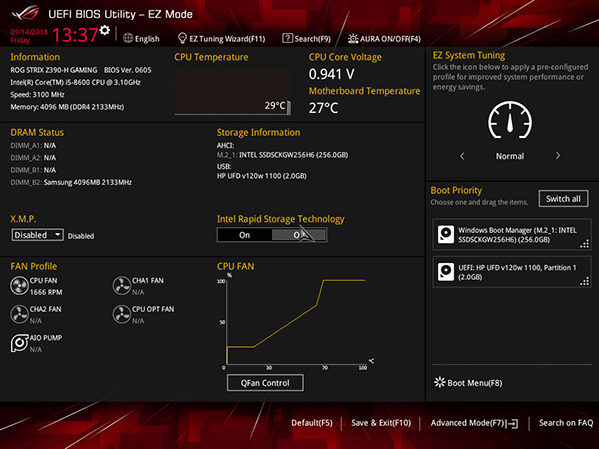Click the Boot Menu snowflake icon
Image resolution: width=599 pixels, height=449 pixels.
[x=440, y=382]
